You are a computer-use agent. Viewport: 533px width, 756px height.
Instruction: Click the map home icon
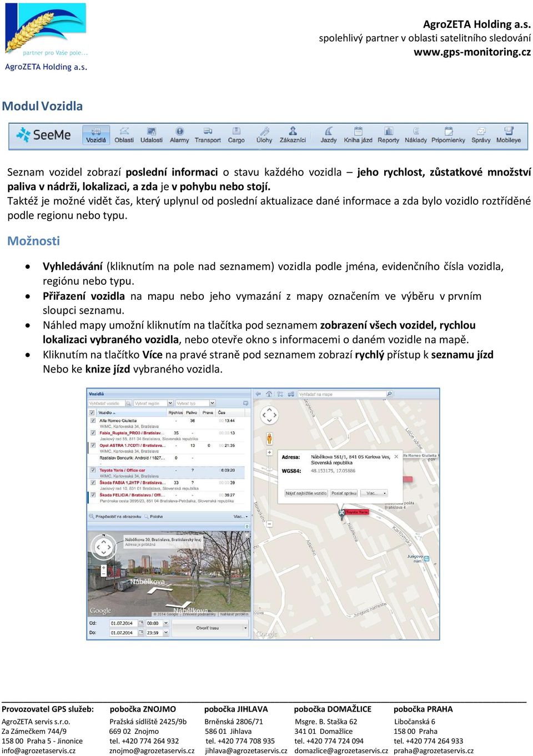(x=269, y=394)
